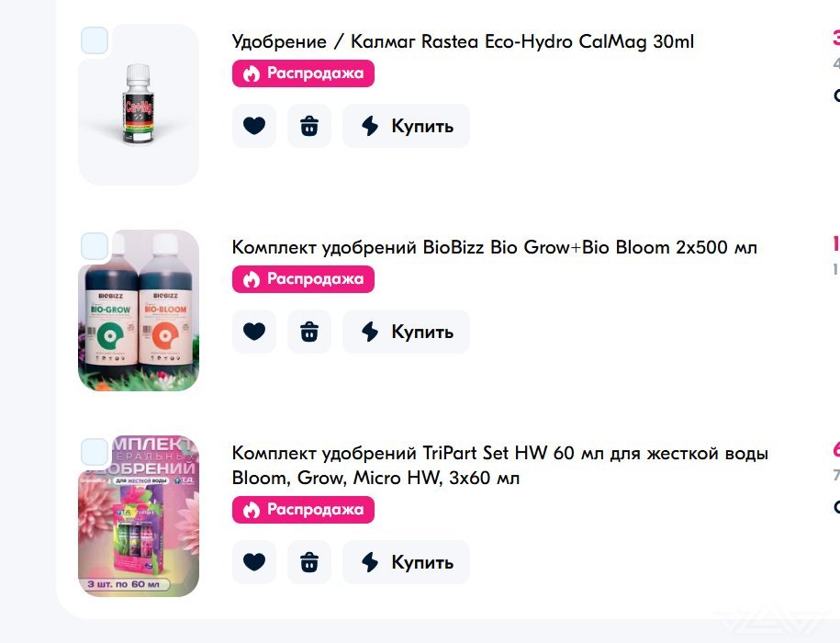Check the TriPart Set HW item checkbox
The height and width of the screenshot is (643, 840).
(x=95, y=452)
